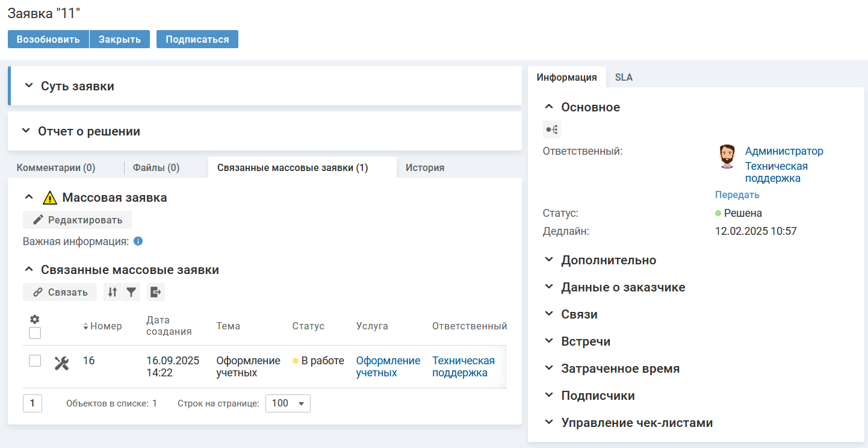Click the Редактировать button with pencil
Viewport: 868px width, 448px height.
pos(77,220)
